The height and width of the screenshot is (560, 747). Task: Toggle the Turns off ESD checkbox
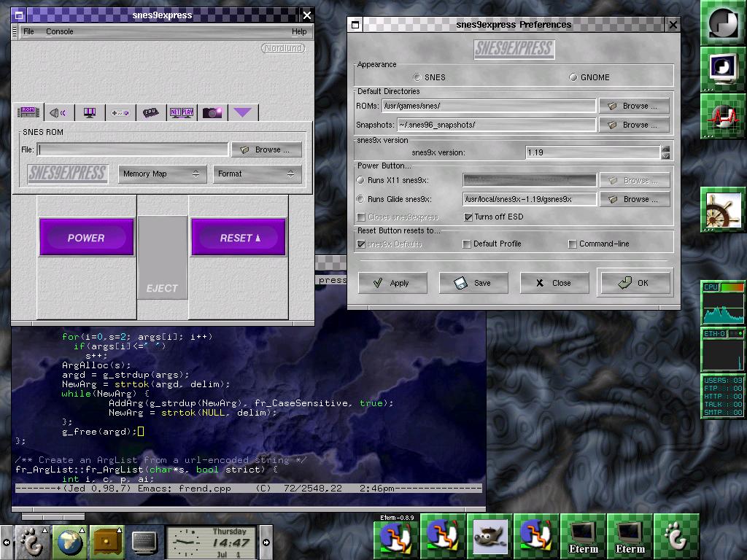click(x=468, y=217)
